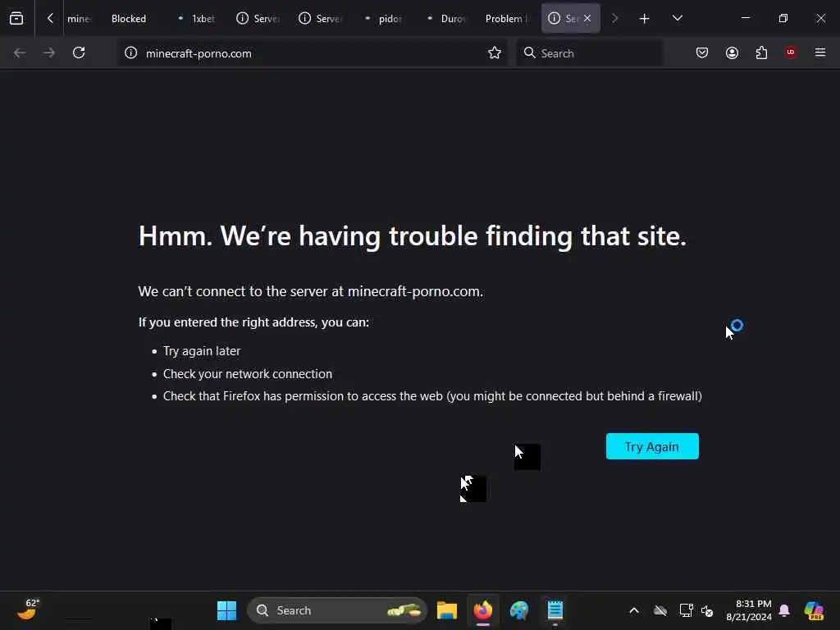
Task: Open the list all tabs dropdown
Action: pos(677,18)
